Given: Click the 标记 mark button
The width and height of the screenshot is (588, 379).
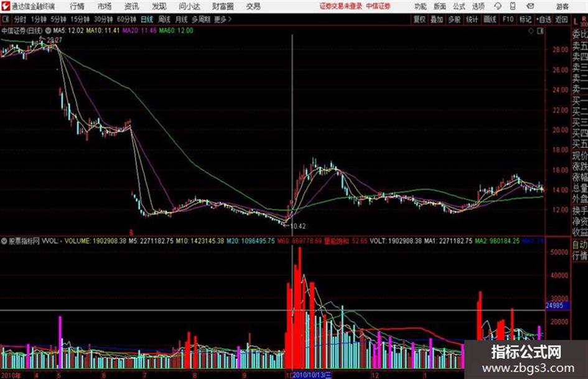Looking at the screenshot, I should click(525, 19).
